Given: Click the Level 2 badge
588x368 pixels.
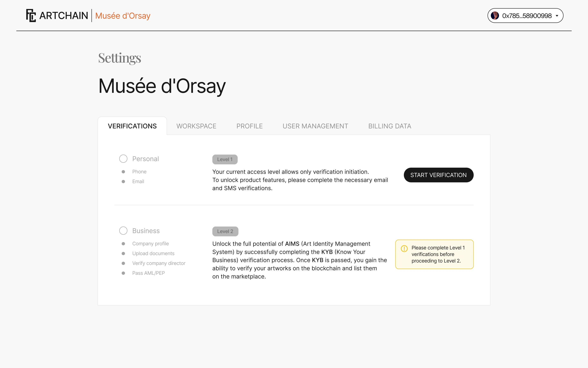Looking at the screenshot, I should click(x=225, y=231).
